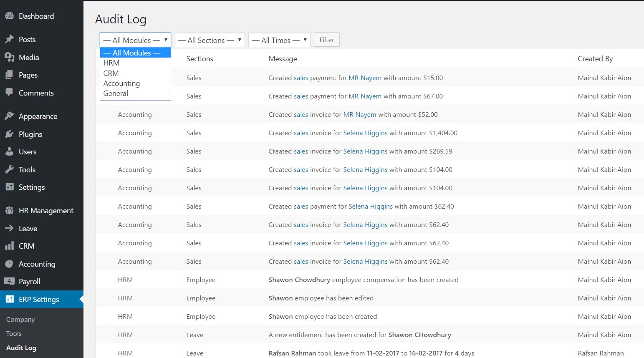Click Employee section in compensation created row
The height and width of the screenshot is (358, 644).
[201, 280]
